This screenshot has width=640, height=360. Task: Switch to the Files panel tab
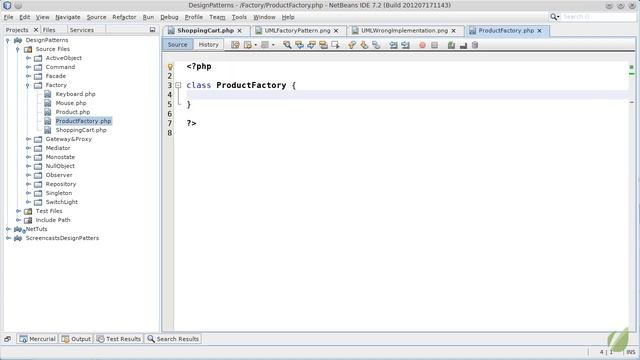point(49,30)
